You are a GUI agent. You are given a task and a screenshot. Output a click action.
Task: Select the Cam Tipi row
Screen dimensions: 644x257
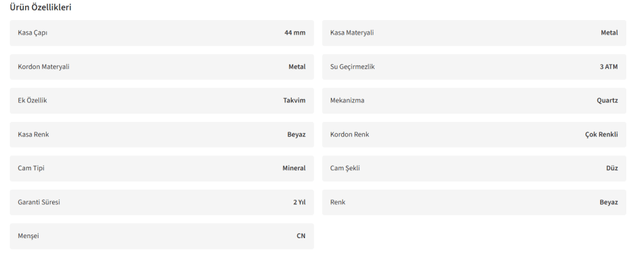(162, 168)
